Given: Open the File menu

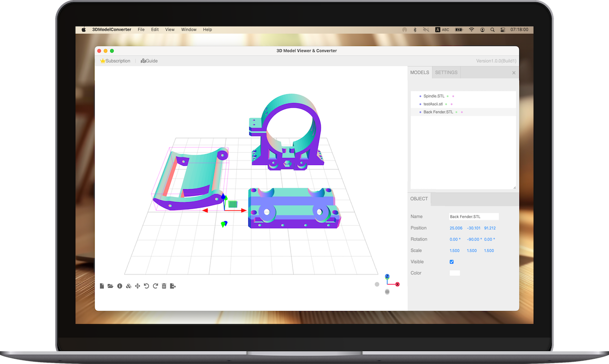Looking at the screenshot, I should 141,30.
